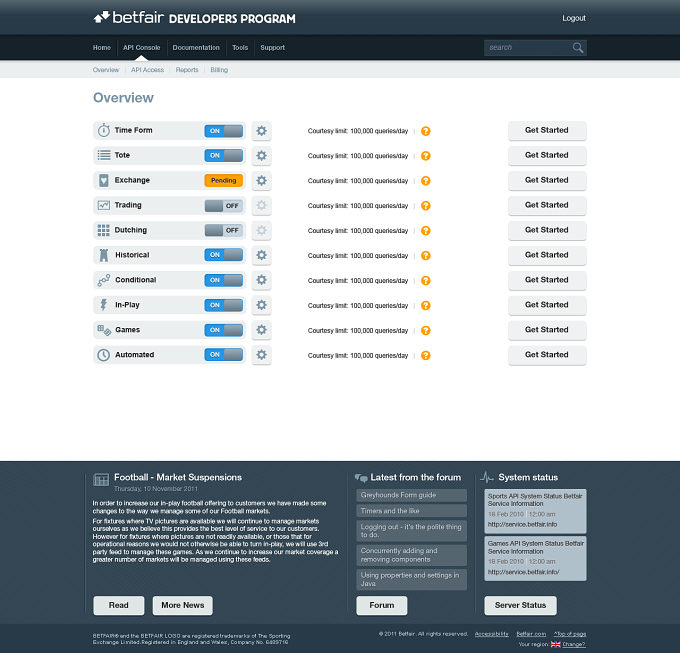Screen dimensions: 680x653
Task: Open settings gear for Conditional
Action: [x=262, y=280]
